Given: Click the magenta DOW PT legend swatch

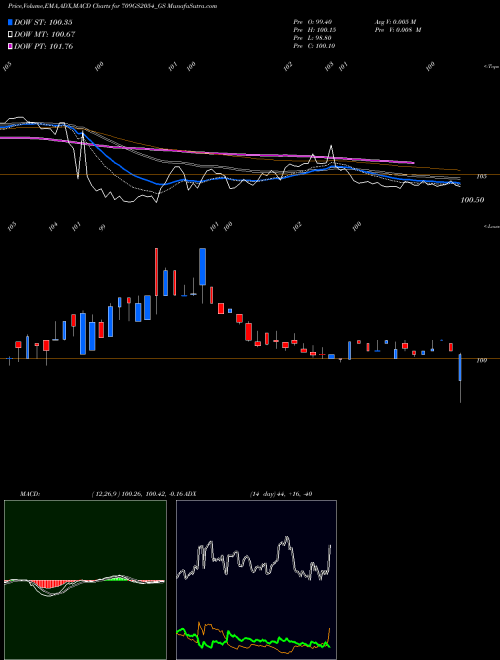Looking at the screenshot, I should pyautogui.click(x=10, y=46).
